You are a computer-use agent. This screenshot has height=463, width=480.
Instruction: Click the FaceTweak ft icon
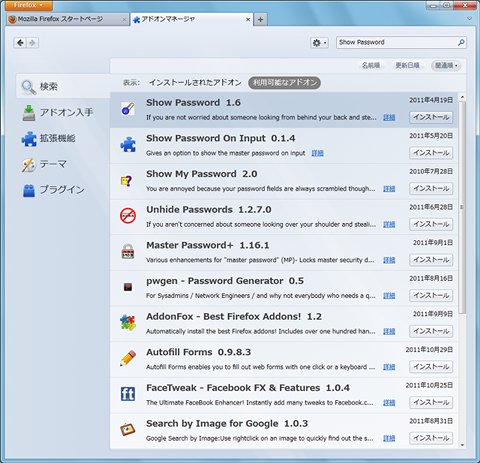pos(128,394)
